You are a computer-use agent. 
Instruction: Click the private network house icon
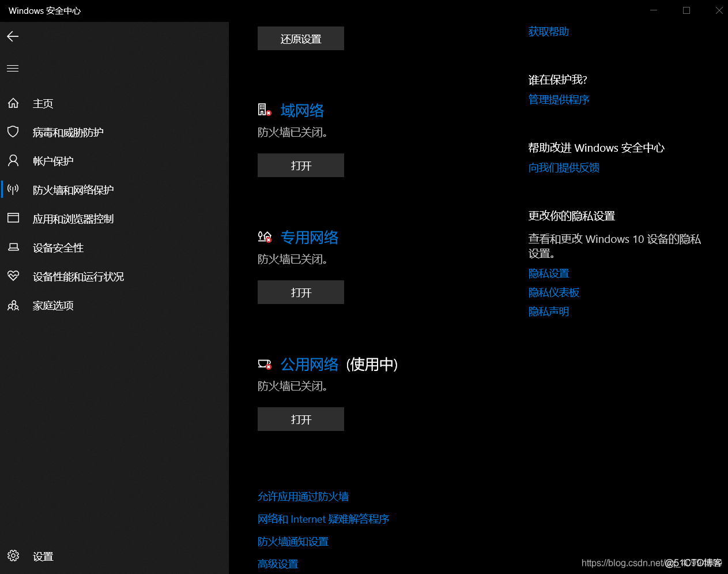tap(264, 237)
